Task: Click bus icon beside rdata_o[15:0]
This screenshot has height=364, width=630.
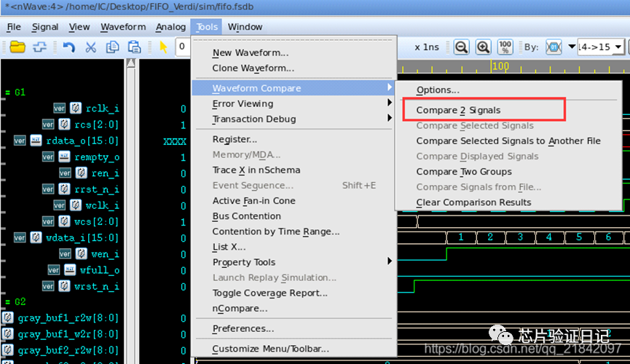Action: coord(36,141)
